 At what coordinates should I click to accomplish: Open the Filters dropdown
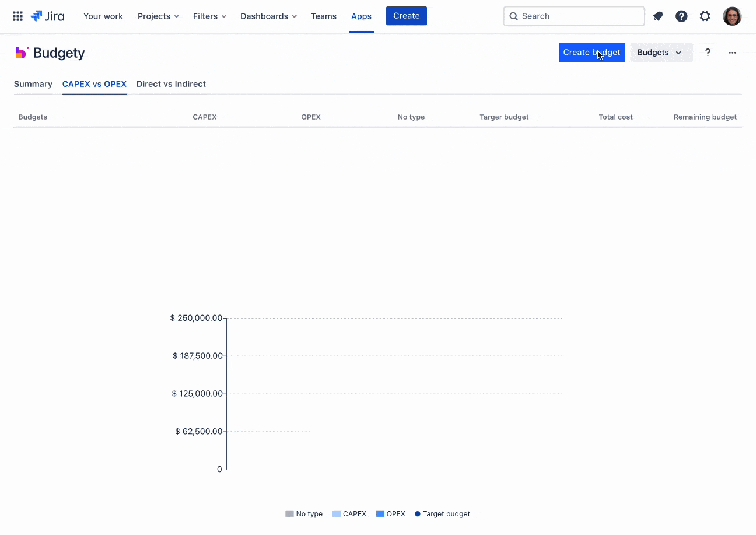(x=209, y=16)
